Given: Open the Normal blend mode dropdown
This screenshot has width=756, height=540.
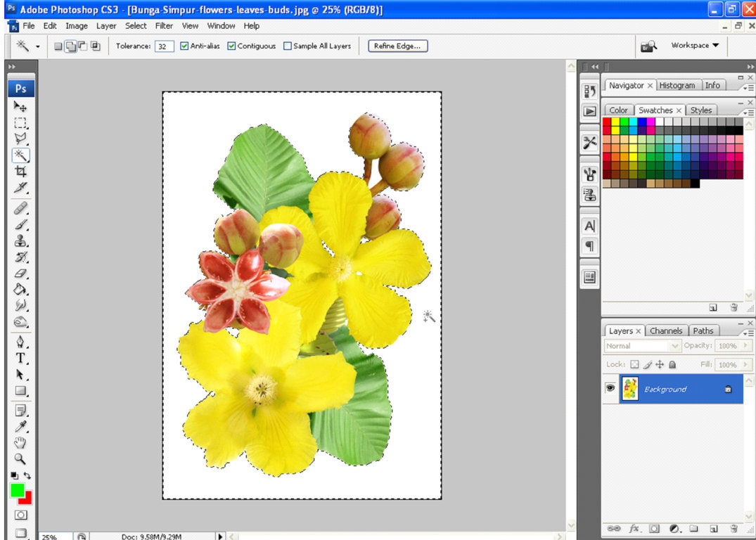Looking at the screenshot, I should coord(642,346).
